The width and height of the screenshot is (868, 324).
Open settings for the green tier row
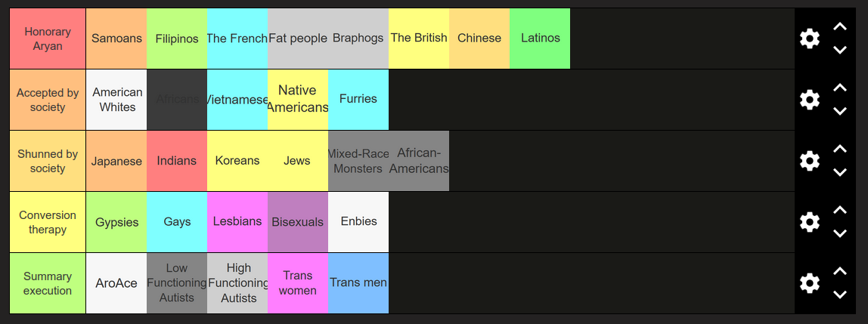[x=809, y=283]
